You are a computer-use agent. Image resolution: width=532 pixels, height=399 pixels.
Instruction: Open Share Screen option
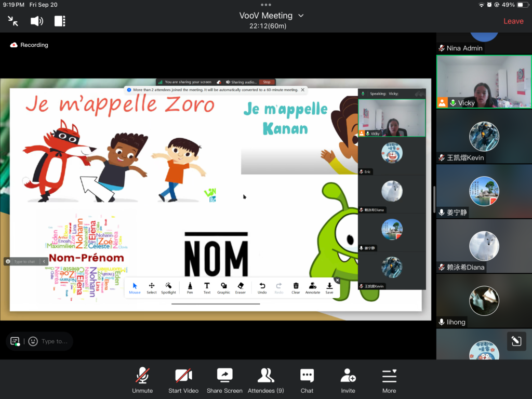click(224, 380)
